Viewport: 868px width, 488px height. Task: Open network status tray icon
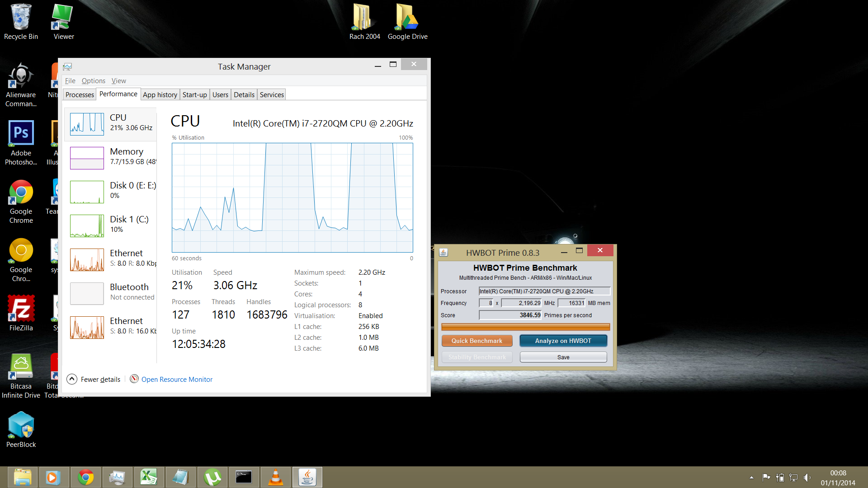click(793, 477)
